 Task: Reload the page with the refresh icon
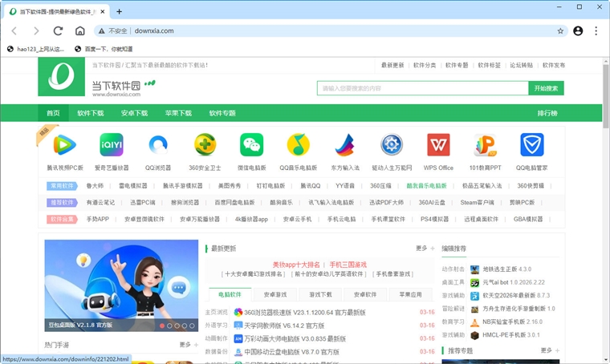58,30
